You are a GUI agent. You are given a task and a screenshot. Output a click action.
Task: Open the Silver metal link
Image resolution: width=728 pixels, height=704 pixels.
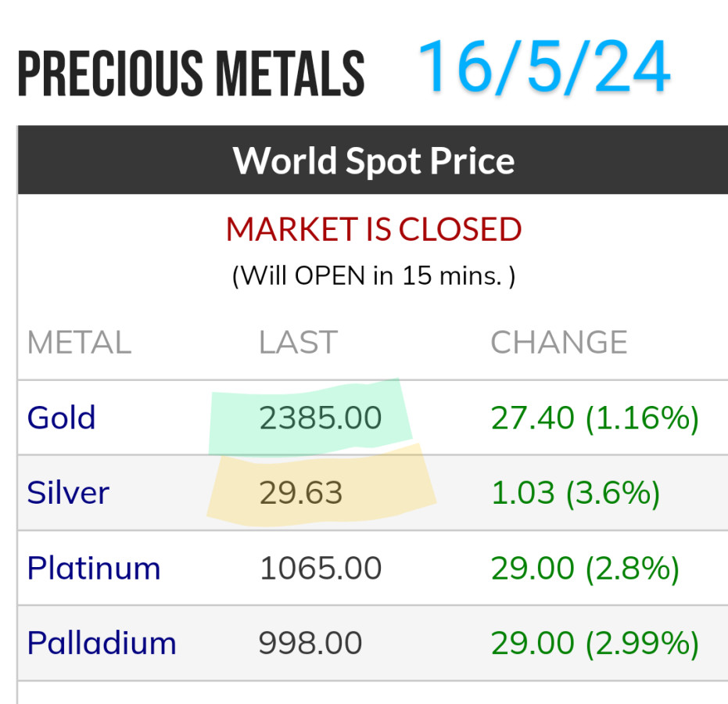point(68,493)
